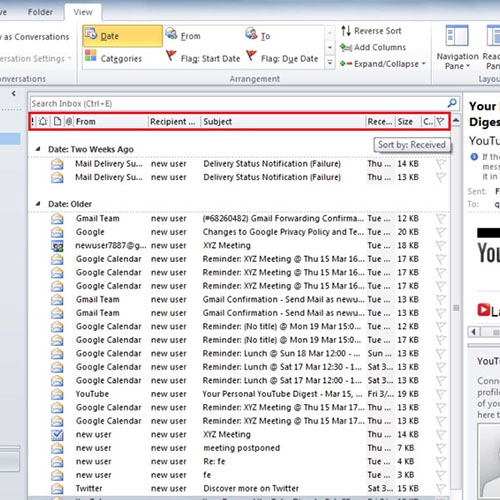Screen dimensions: 500x500
Task: Click in the Search Inbox field
Action: click(x=238, y=103)
